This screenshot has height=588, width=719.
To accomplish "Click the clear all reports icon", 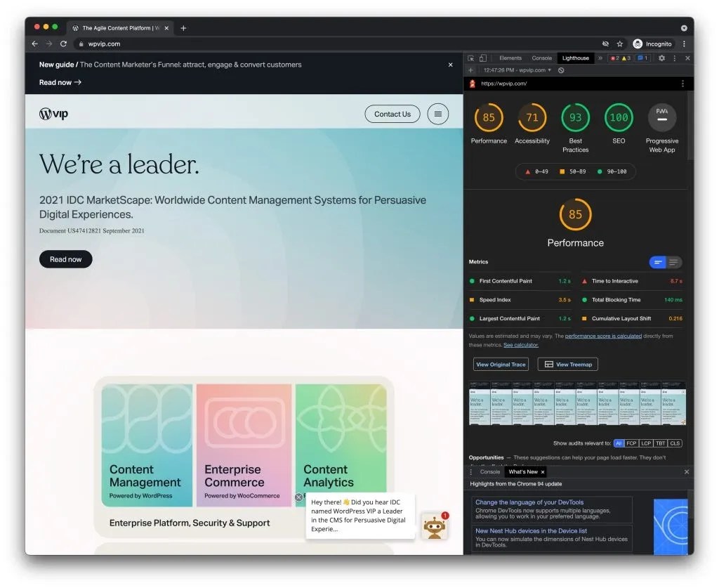I will tap(561, 70).
